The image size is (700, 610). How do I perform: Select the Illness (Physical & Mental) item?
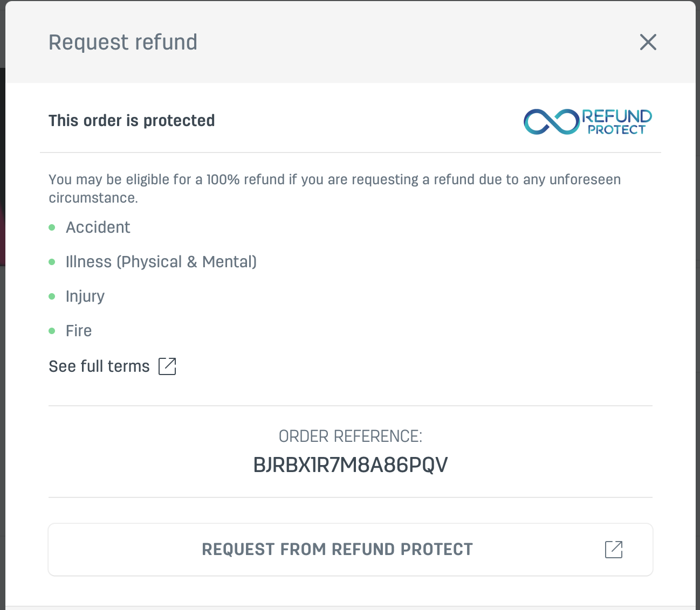coord(161,262)
